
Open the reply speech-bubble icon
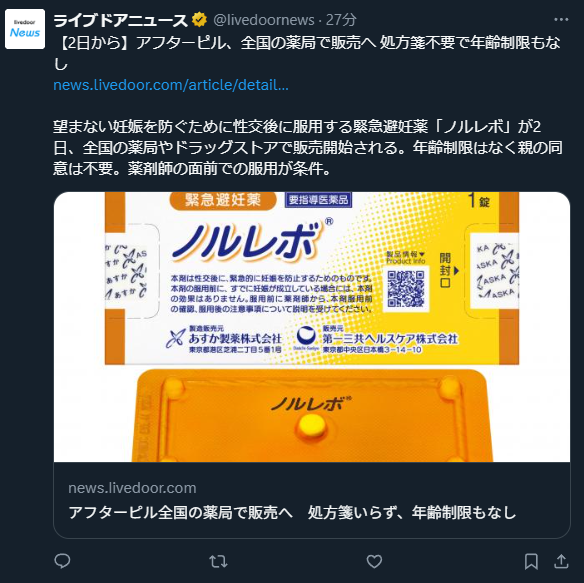[x=62, y=561]
